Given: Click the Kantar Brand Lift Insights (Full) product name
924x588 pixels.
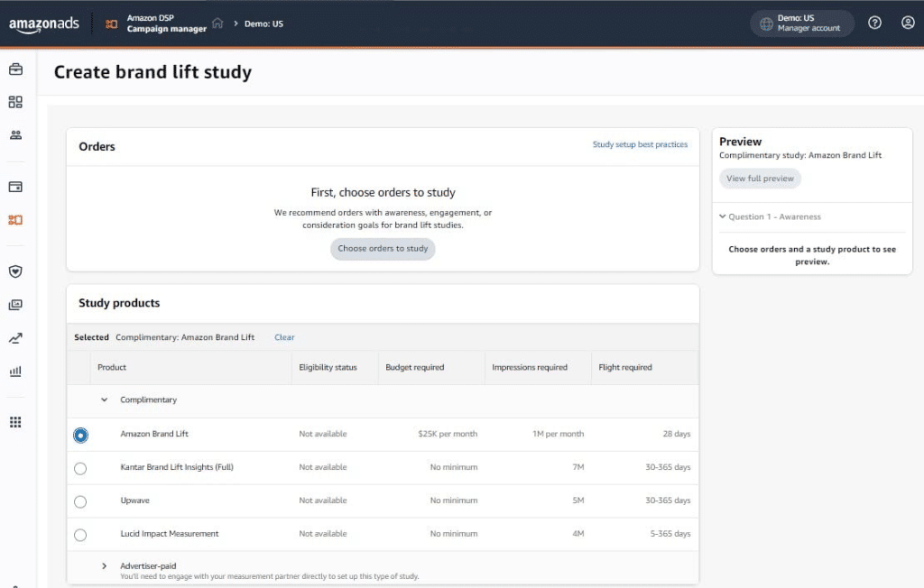Looking at the screenshot, I should [177, 467].
